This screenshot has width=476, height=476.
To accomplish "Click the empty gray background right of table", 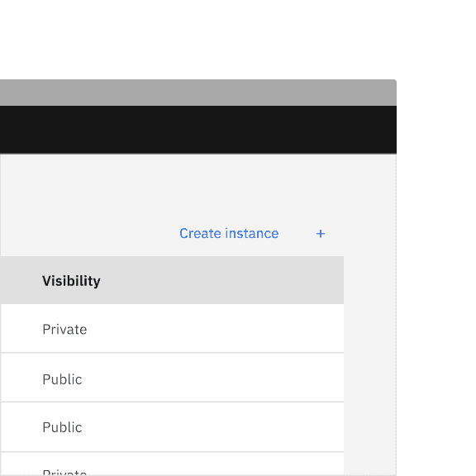I will click(x=369, y=364).
